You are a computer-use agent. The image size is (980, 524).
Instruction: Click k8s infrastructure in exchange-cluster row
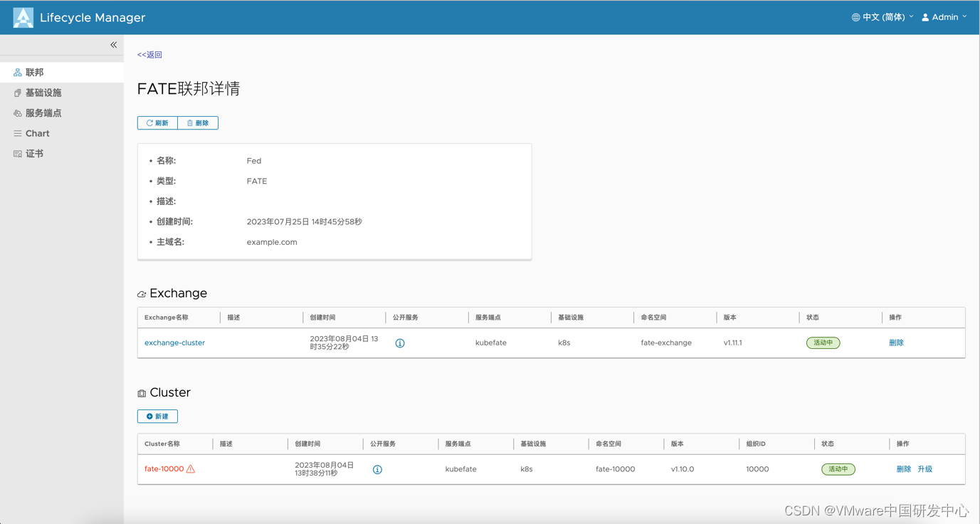pyautogui.click(x=564, y=342)
